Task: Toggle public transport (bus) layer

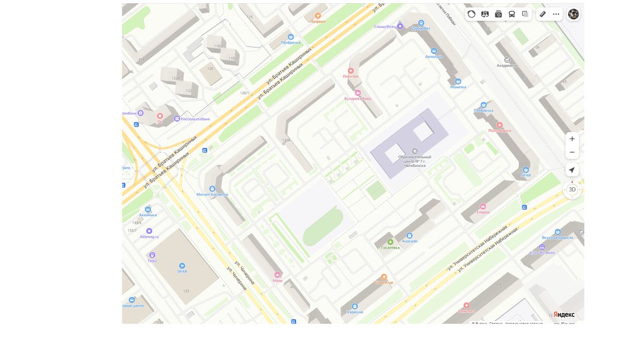Action: coord(512,14)
